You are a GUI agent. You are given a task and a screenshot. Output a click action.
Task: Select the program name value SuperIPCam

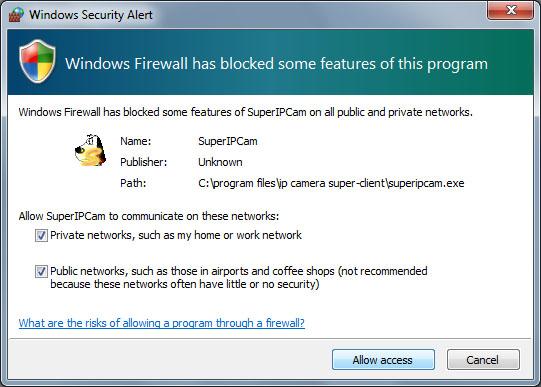click(x=228, y=141)
